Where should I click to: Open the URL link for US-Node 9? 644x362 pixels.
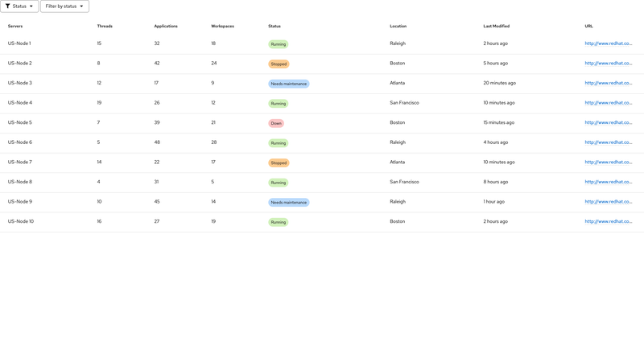(x=609, y=202)
